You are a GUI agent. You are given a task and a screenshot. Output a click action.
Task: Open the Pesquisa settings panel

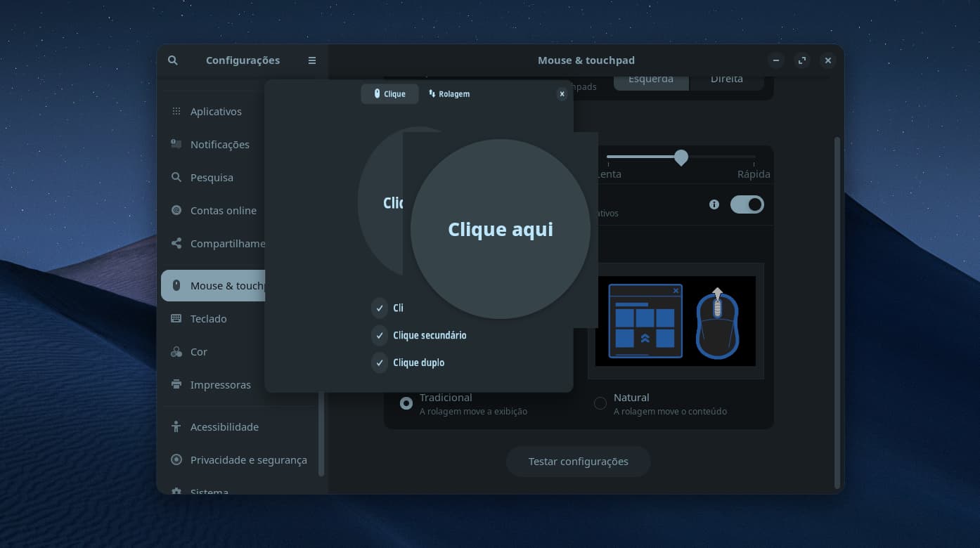211,178
